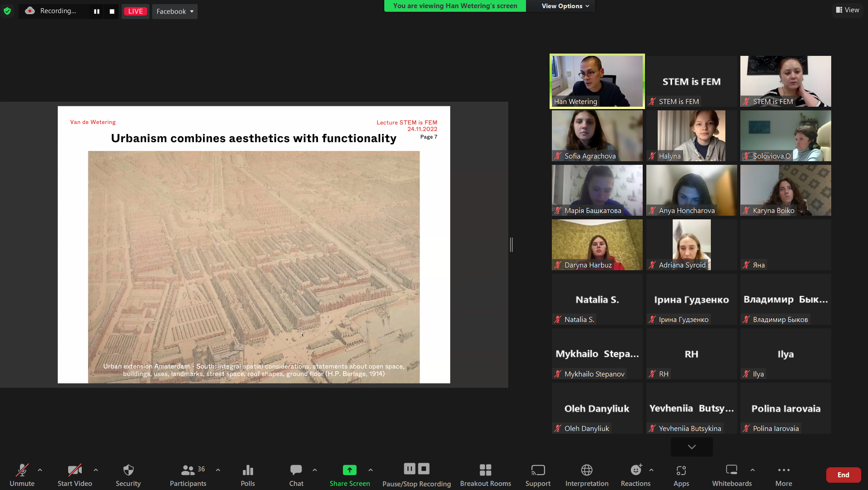Select the Яна participant tile
The height and width of the screenshot is (490, 868).
pos(786,245)
